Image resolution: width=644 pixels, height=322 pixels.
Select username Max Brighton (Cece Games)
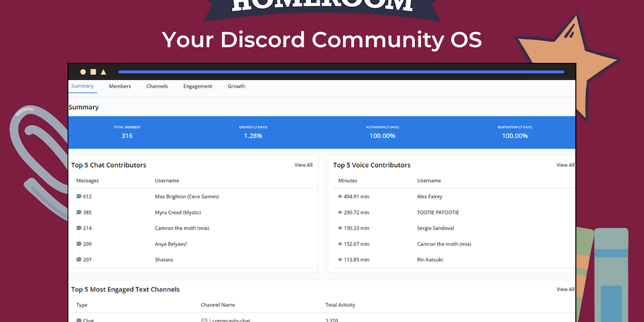coord(187,196)
